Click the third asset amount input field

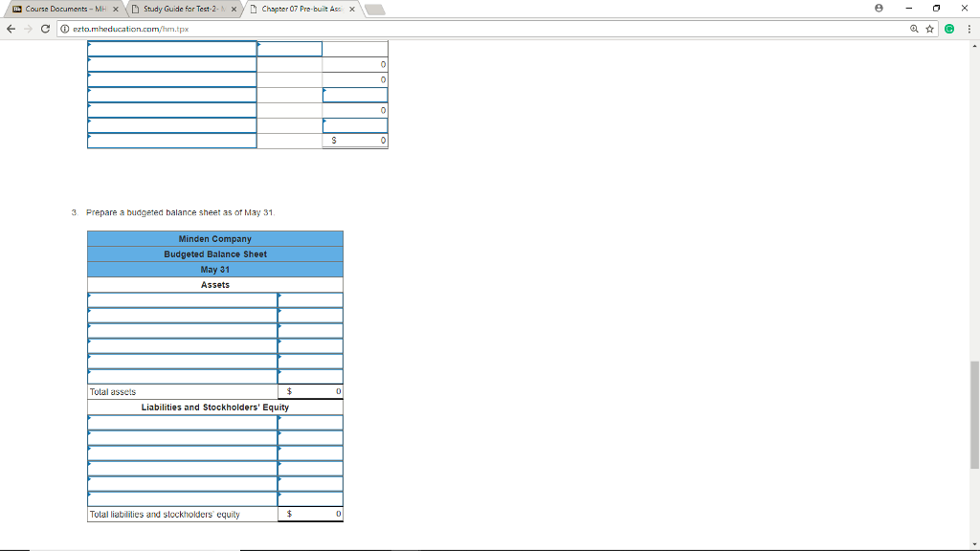pyautogui.click(x=311, y=331)
